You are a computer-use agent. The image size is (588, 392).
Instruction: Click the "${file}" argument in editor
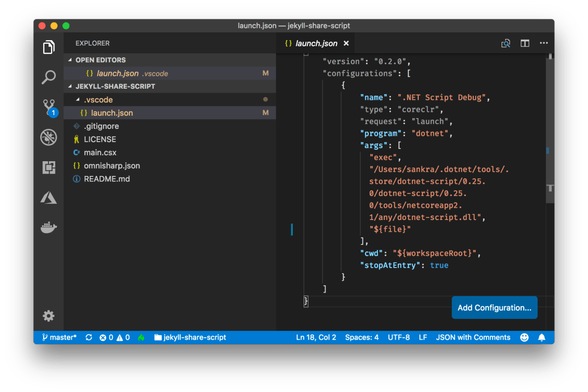coord(390,229)
